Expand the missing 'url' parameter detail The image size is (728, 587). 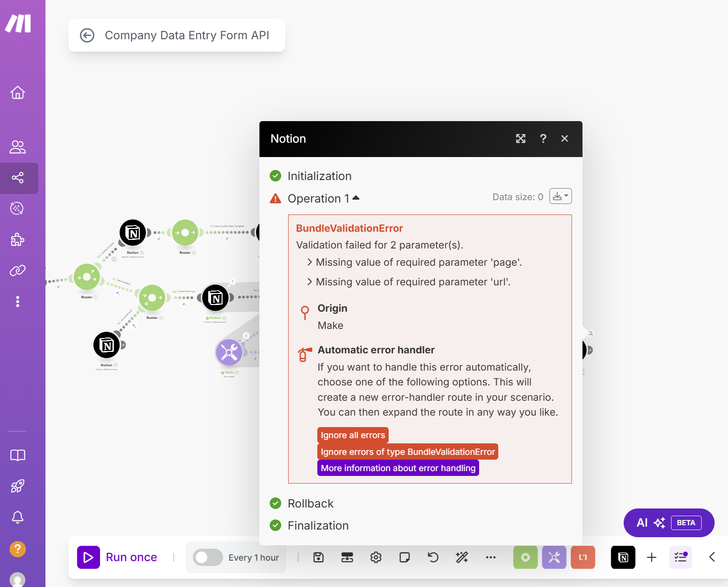pyautogui.click(x=310, y=282)
